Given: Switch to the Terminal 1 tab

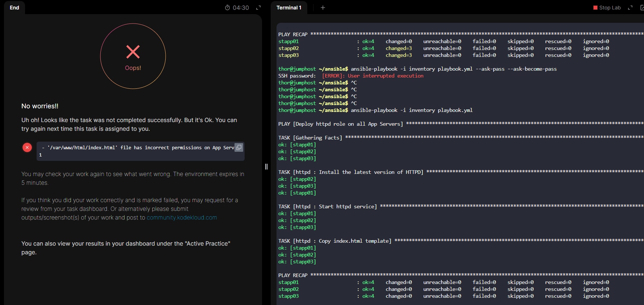Looking at the screenshot, I should [289, 8].
